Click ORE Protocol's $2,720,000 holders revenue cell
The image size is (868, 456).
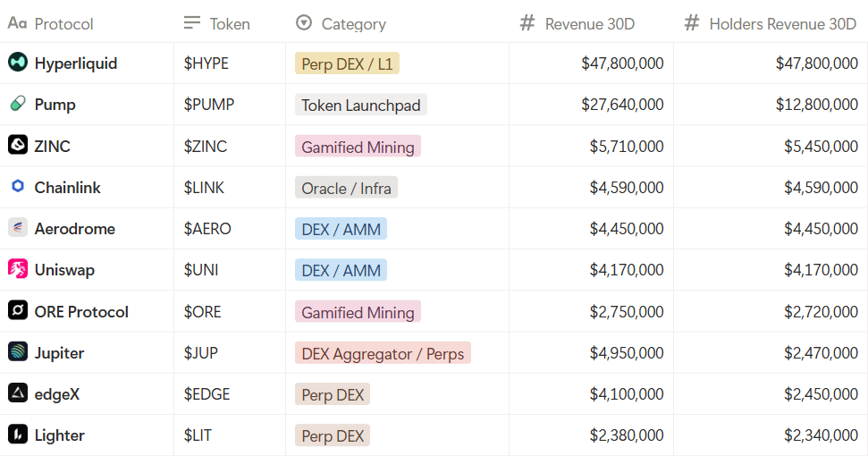pyautogui.click(x=771, y=311)
